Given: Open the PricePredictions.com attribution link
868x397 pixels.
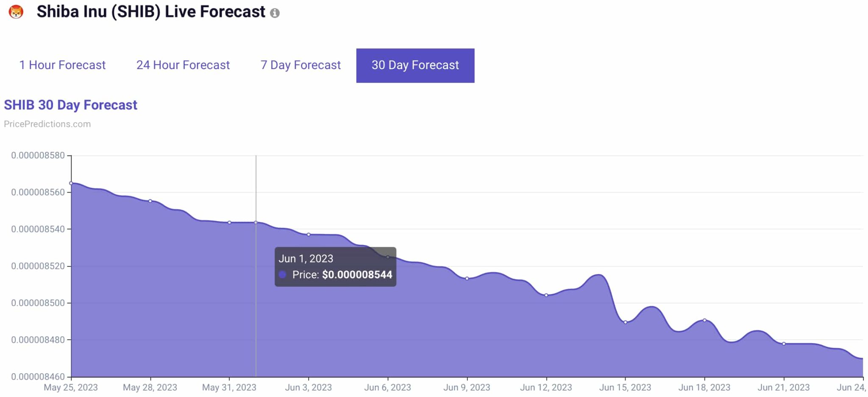Looking at the screenshot, I should [47, 124].
